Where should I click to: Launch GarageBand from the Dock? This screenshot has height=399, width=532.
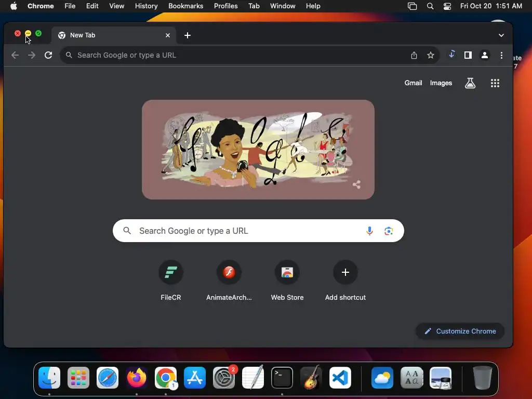311,378
